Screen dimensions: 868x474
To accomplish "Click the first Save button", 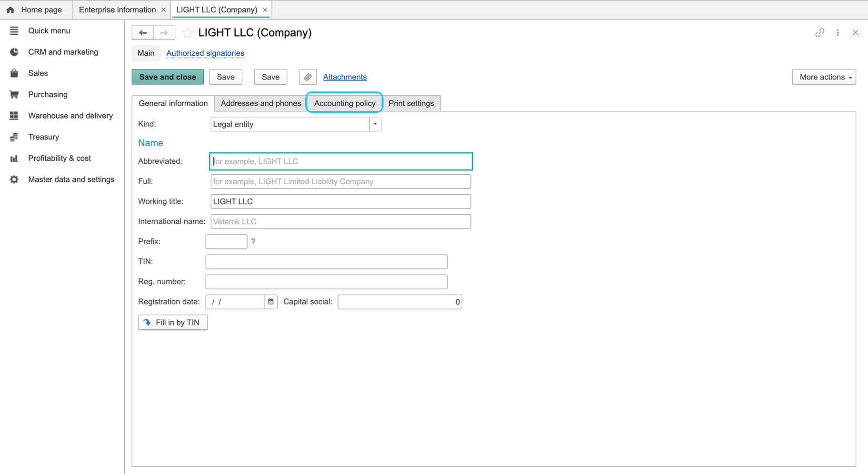I will coord(226,77).
